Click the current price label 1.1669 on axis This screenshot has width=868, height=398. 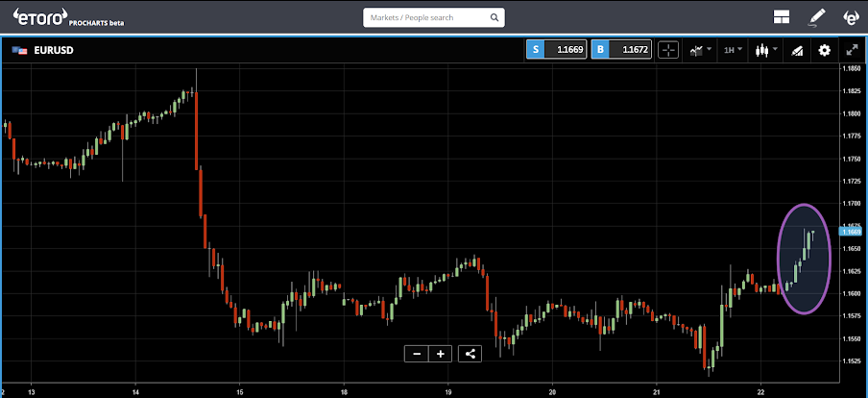tap(851, 232)
